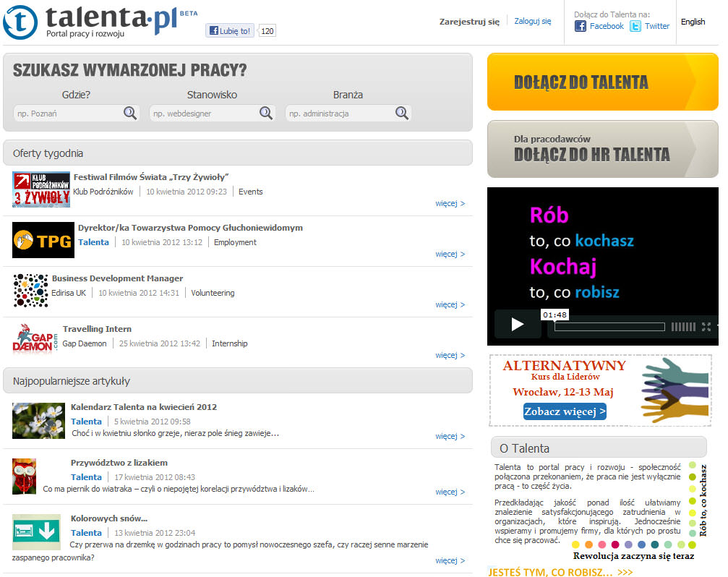728x577 pixels.
Task: Open the Talenta author link on the TPG offer
Action: [x=93, y=242]
